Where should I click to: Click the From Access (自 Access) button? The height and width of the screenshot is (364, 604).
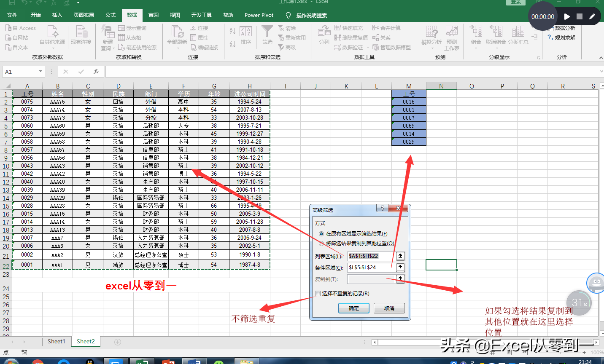point(21,28)
